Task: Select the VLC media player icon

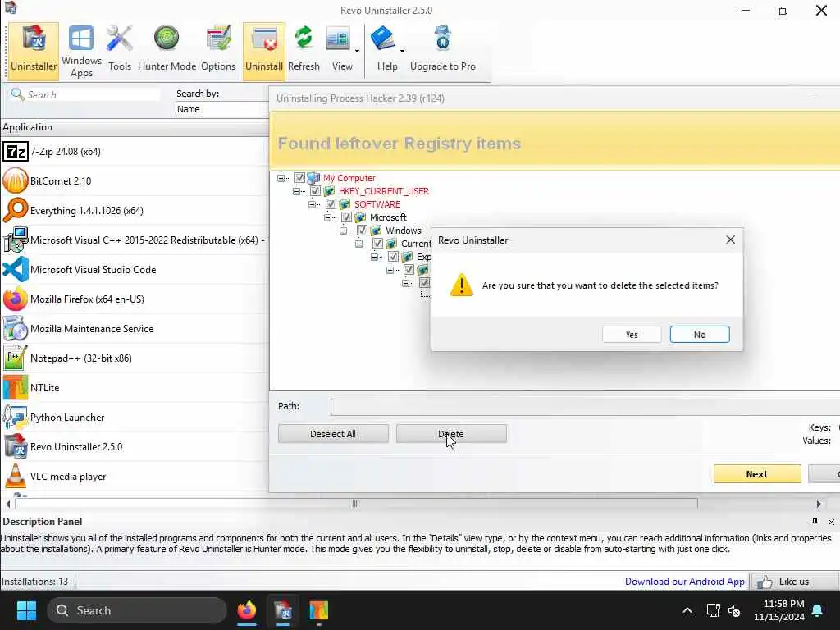Action: tap(16, 476)
